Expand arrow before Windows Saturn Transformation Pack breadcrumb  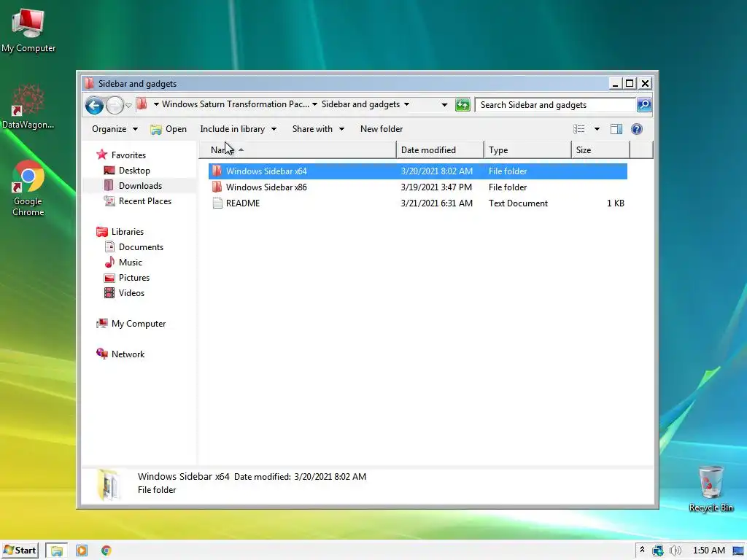[156, 104]
